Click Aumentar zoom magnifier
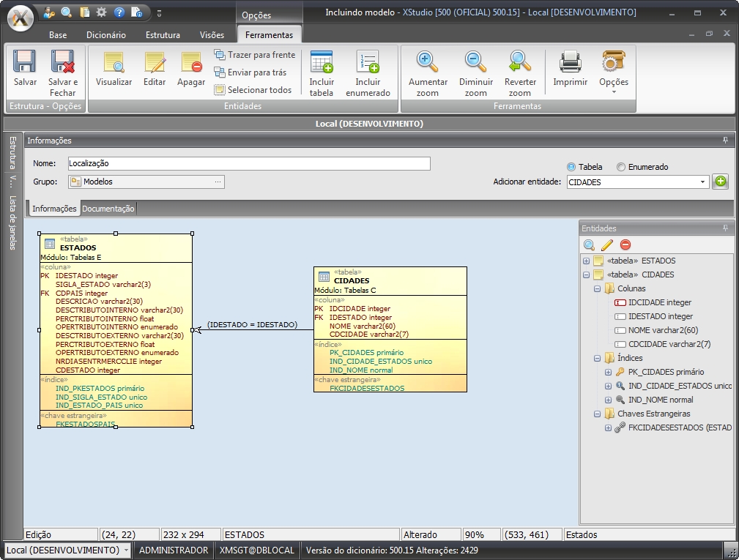Viewport: 739px width, 560px height. tap(428, 63)
